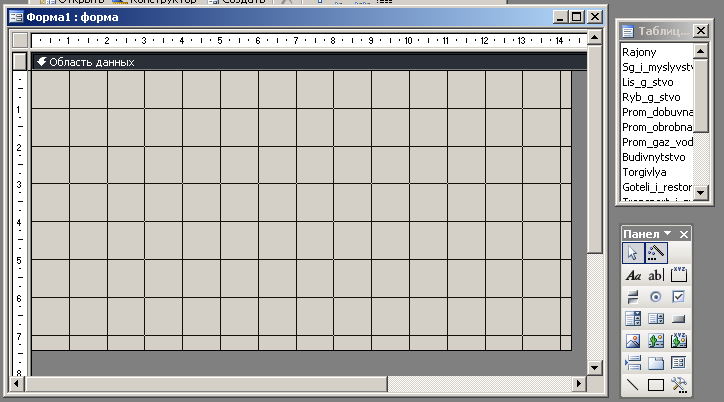Screen dimensions: 724x402
Task: Select the Unbound Object Frame tool
Action: pos(656,341)
